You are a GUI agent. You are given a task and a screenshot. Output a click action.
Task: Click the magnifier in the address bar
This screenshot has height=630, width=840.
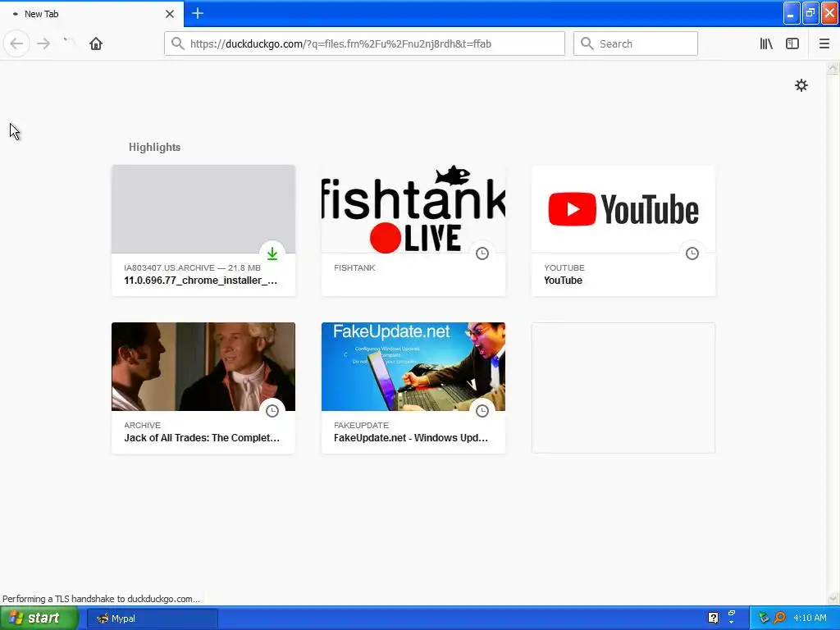(x=177, y=43)
